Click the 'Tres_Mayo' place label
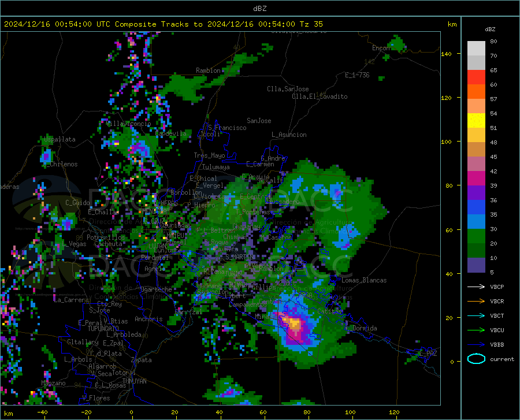This screenshot has width=520, height=420. (x=209, y=155)
